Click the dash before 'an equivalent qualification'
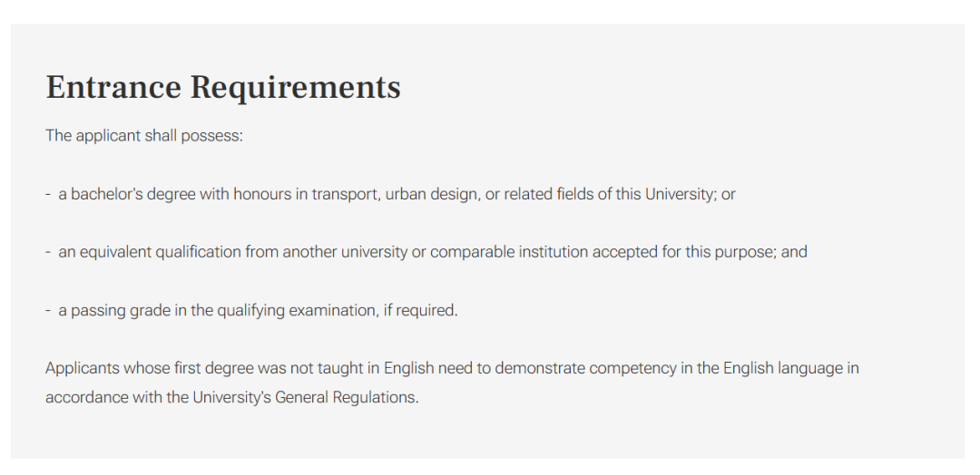980x475 pixels. (47, 253)
